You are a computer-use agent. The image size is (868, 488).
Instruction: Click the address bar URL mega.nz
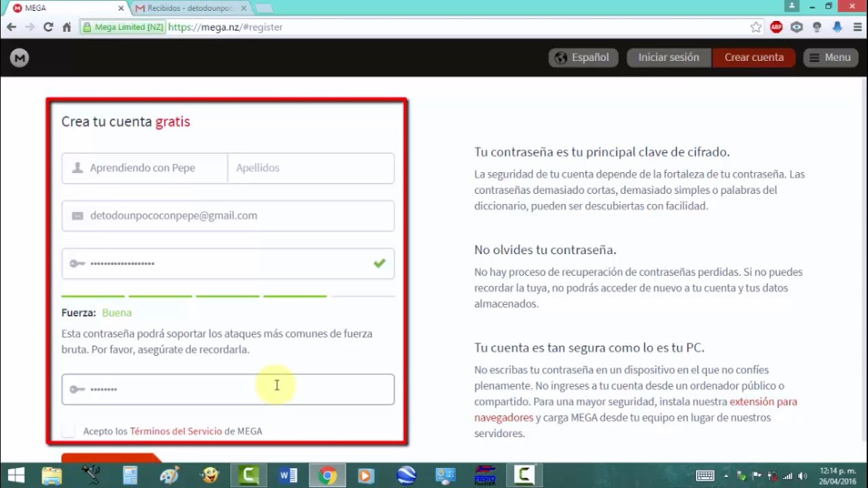(225, 27)
